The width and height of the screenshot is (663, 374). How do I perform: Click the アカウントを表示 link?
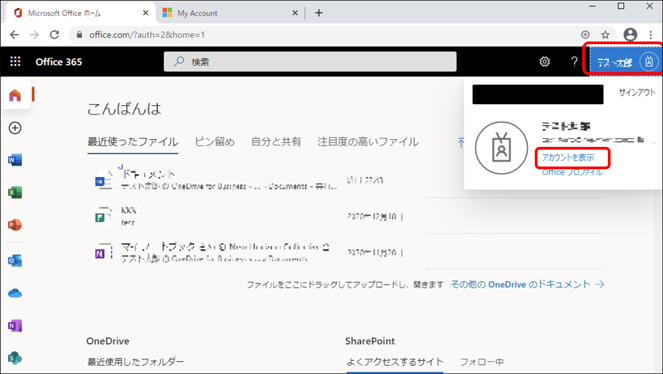tap(568, 158)
